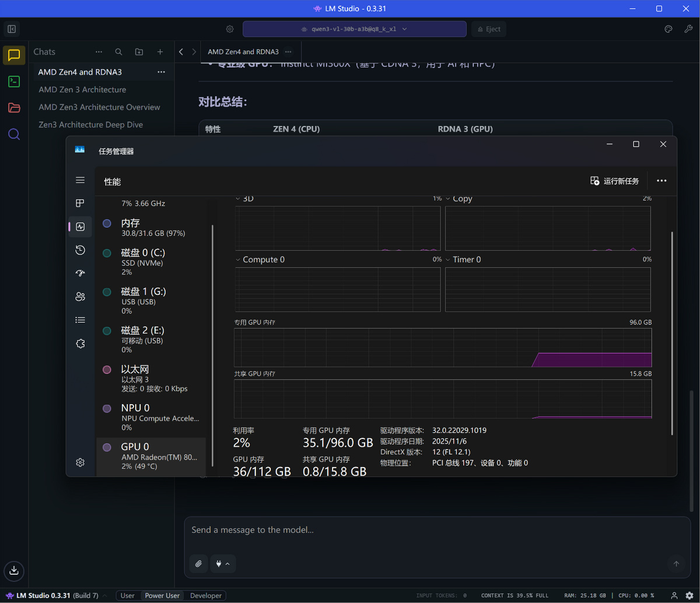Open the Downloads icon at sidebar bottom
The image size is (700, 603).
click(14, 570)
